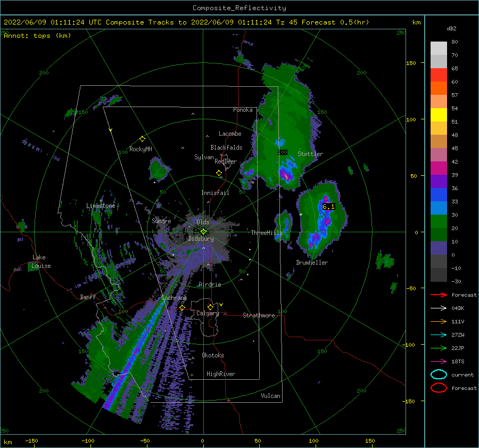479x448 pixels.
Task: Click the yellow diamond marker near RockyMH
Action: [x=142, y=139]
